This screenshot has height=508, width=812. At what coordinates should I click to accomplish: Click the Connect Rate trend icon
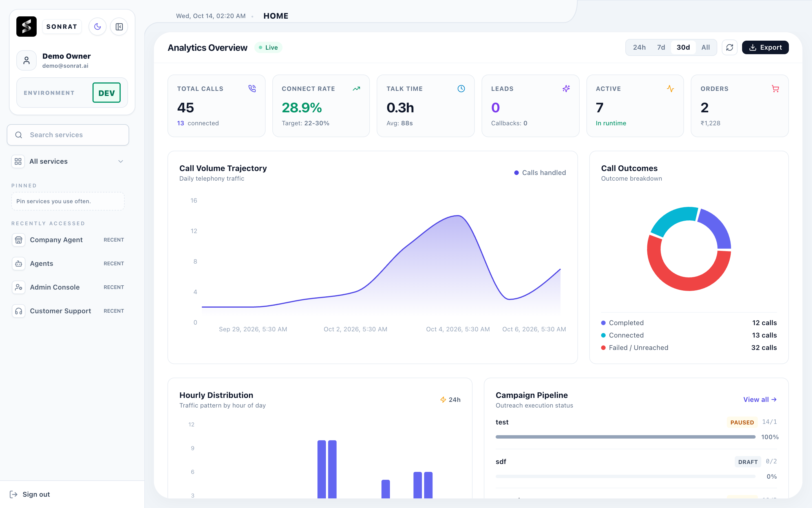[356, 89]
